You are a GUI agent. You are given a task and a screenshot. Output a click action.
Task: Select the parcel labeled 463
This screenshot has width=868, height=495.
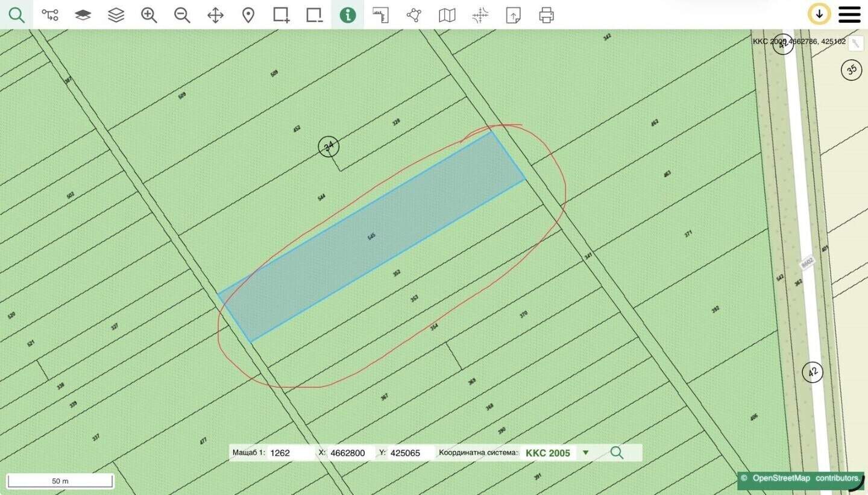[x=667, y=174]
